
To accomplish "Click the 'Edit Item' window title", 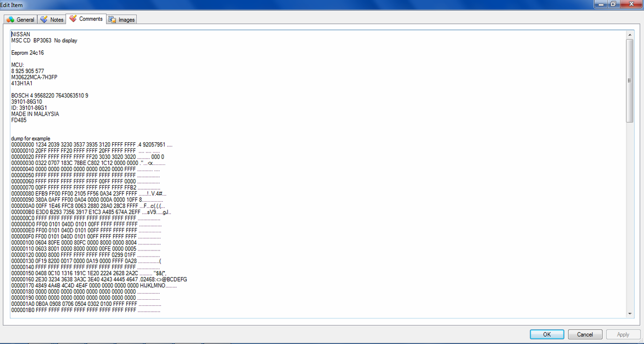I will [12, 5].
